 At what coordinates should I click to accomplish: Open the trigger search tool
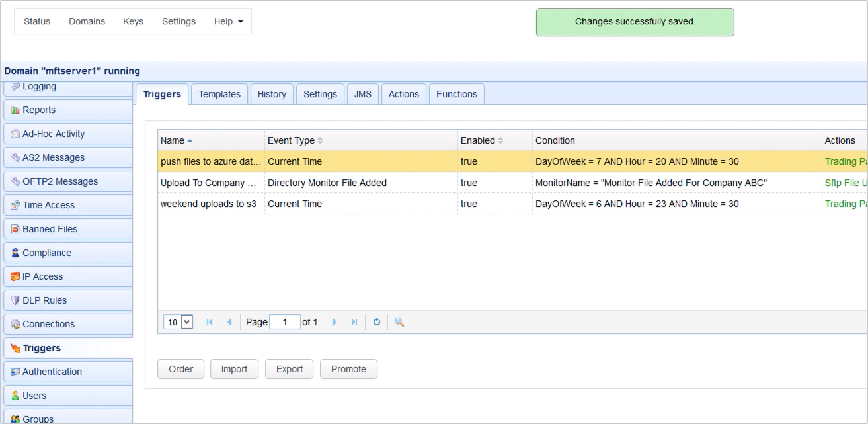tap(397, 321)
